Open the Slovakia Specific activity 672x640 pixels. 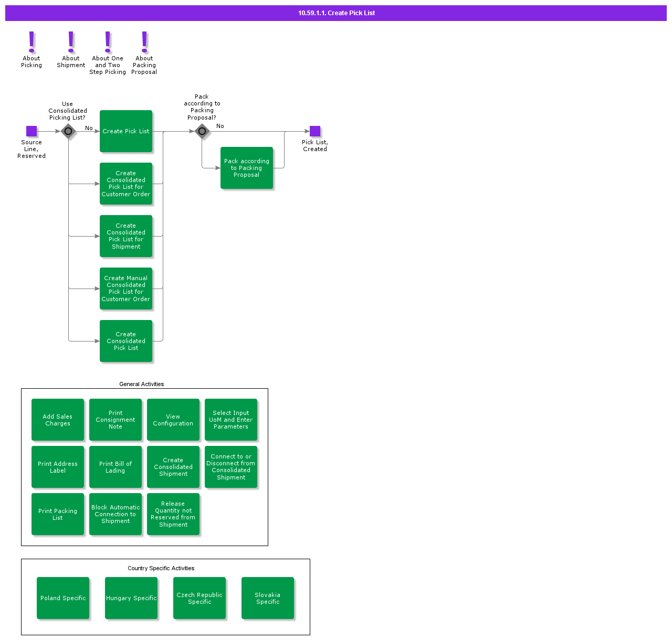point(268,598)
